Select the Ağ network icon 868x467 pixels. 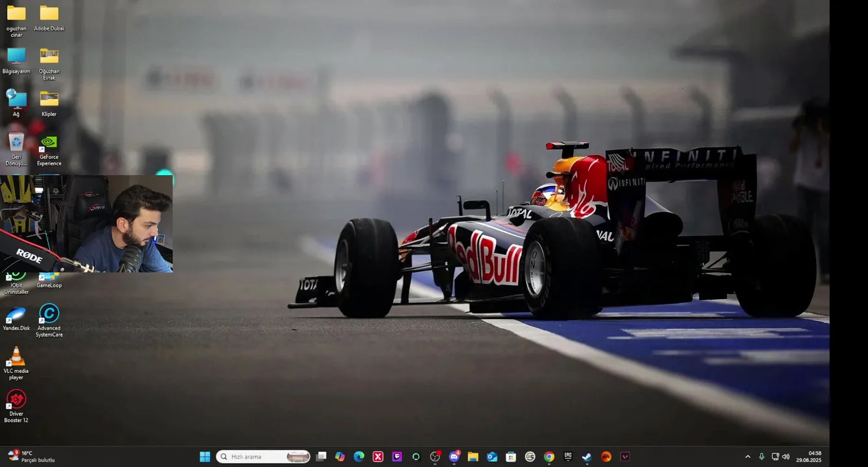pos(16,103)
